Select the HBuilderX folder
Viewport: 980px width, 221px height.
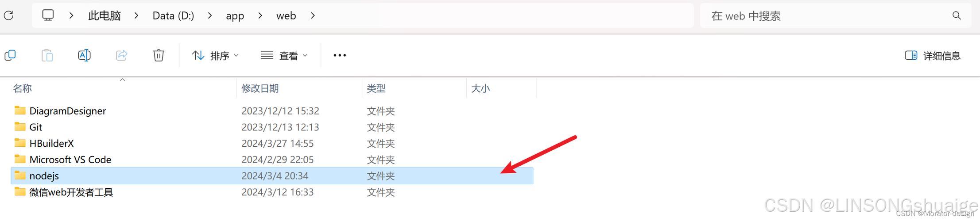pyautogui.click(x=272, y=143)
